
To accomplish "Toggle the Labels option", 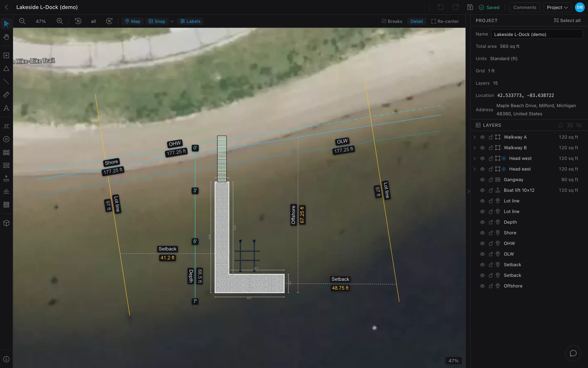I will coord(190,21).
